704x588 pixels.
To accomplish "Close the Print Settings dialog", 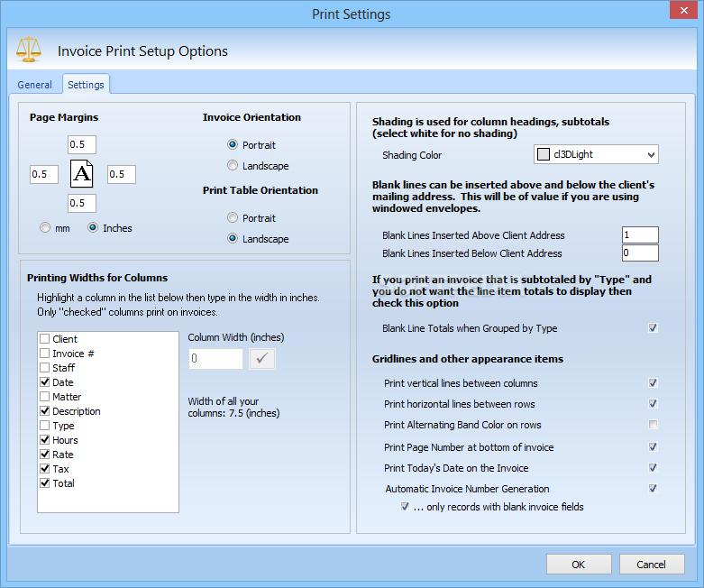I will pyautogui.click(x=683, y=10).
